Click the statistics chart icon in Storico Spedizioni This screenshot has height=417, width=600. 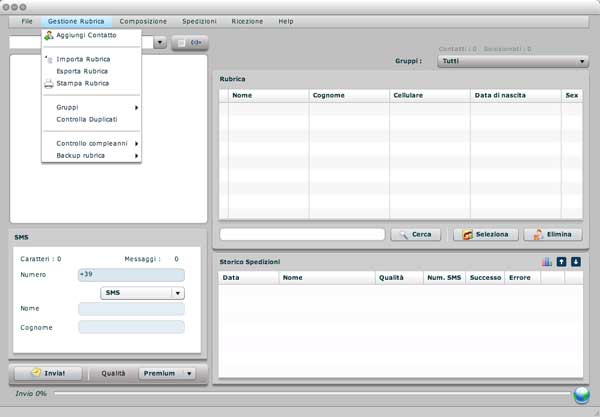[x=547, y=262]
